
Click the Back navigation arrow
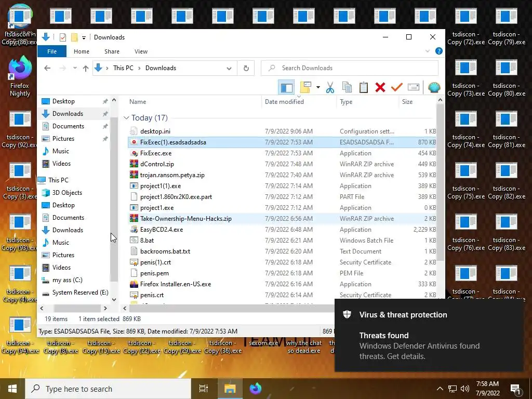(x=47, y=68)
